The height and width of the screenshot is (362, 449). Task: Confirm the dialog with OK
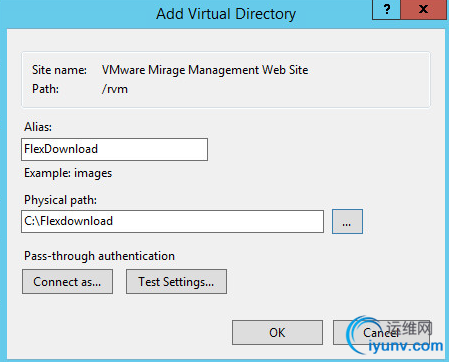pyautogui.click(x=277, y=332)
